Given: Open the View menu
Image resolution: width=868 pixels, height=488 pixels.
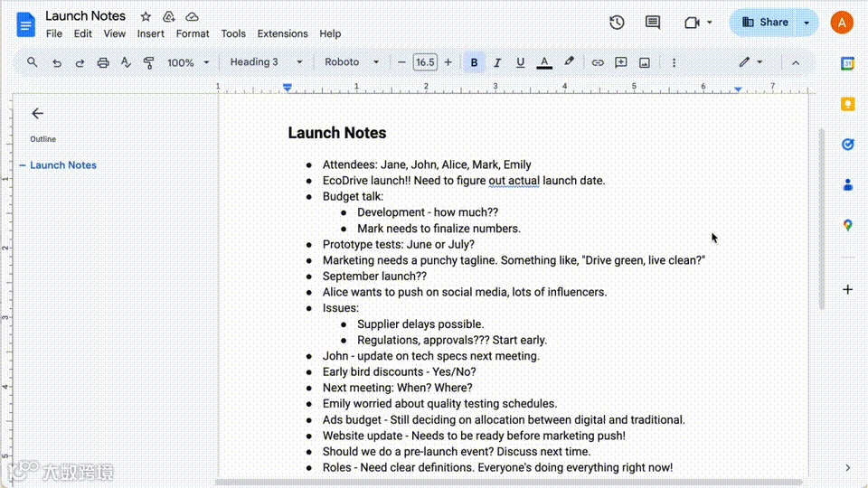Looking at the screenshot, I should (114, 33).
